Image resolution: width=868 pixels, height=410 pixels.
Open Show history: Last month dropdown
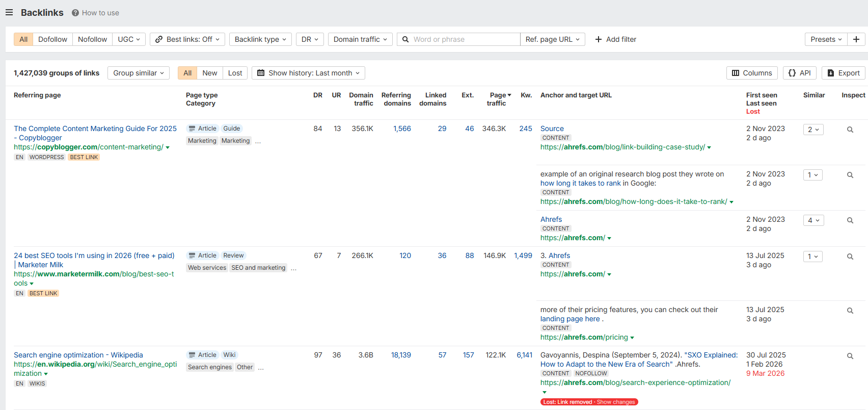click(x=308, y=73)
